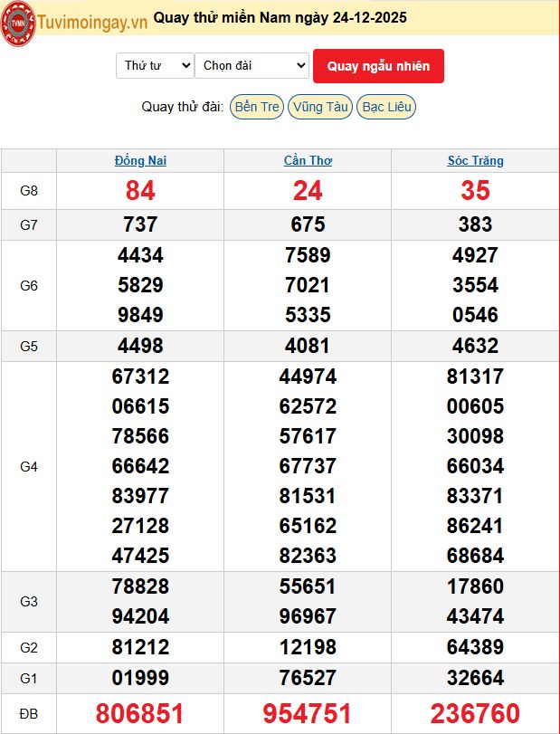The height and width of the screenshot is (734, 560).
Task: Click G1 result 32664 for Sóc Trăng
Action: point(475,678)
